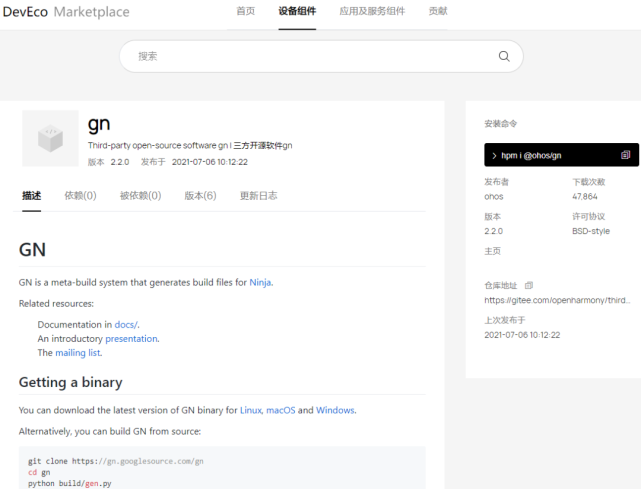Click the BSD-style license value
Viewport: 641px width, 489px height.
(x=591, y=231)
